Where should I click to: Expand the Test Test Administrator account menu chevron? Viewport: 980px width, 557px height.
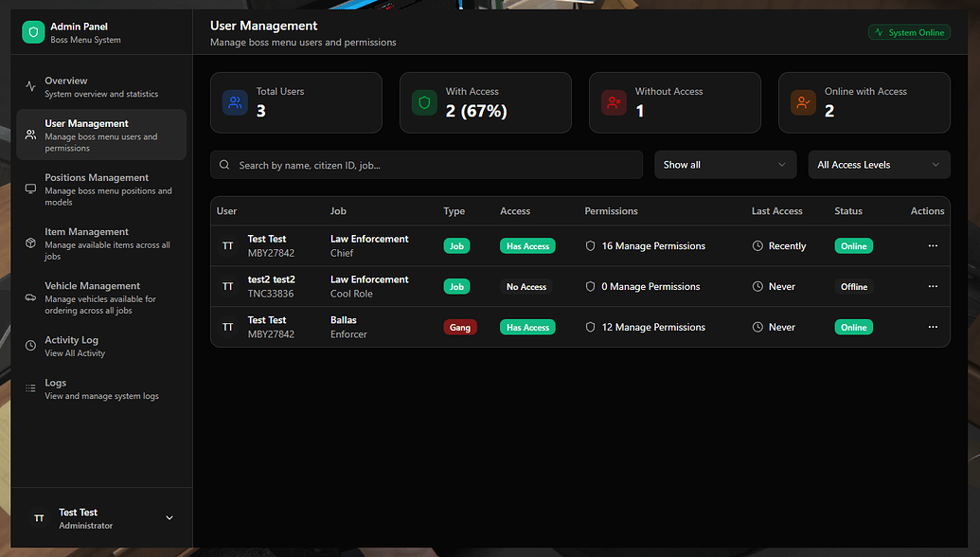click(169, 517)
